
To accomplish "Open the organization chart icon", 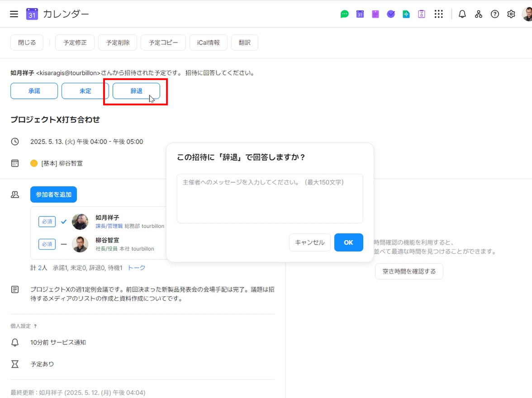I will [x=479, y=14].
